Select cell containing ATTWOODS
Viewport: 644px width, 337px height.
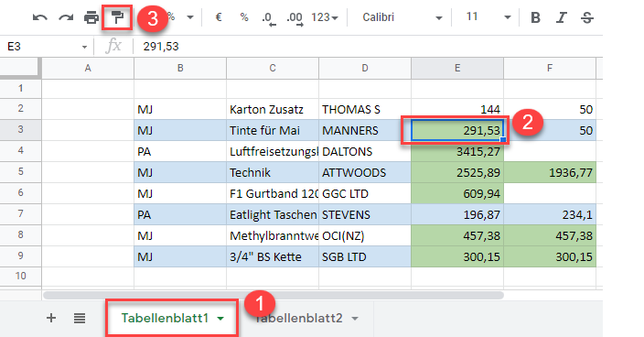tap(365, 172)
